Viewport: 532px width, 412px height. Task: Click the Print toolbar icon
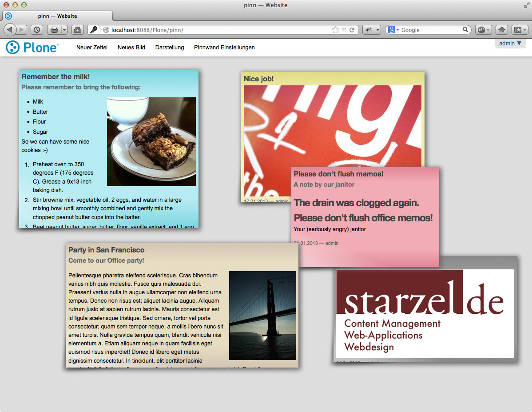54,30
